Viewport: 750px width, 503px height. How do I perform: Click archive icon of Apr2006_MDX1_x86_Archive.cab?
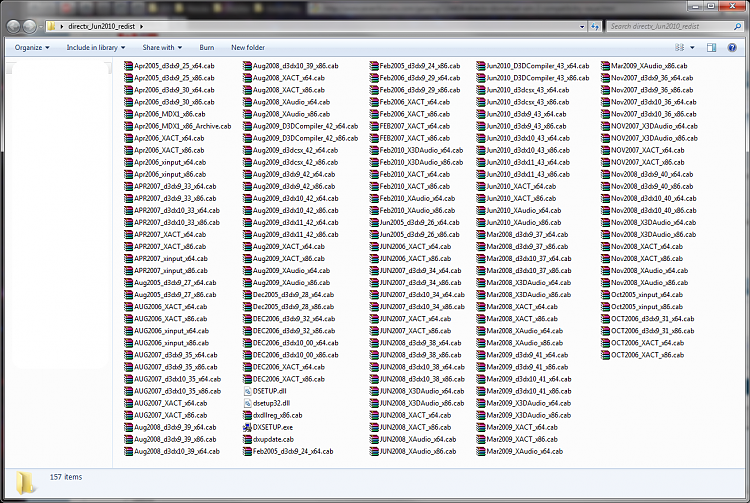point(128,126)
